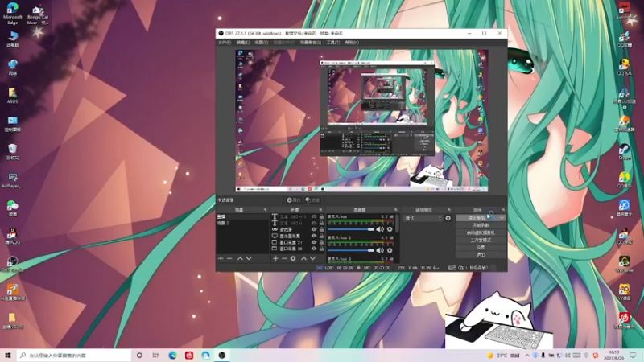
Task: Click the Start Virtual Camera button
Action: point(481,232)
